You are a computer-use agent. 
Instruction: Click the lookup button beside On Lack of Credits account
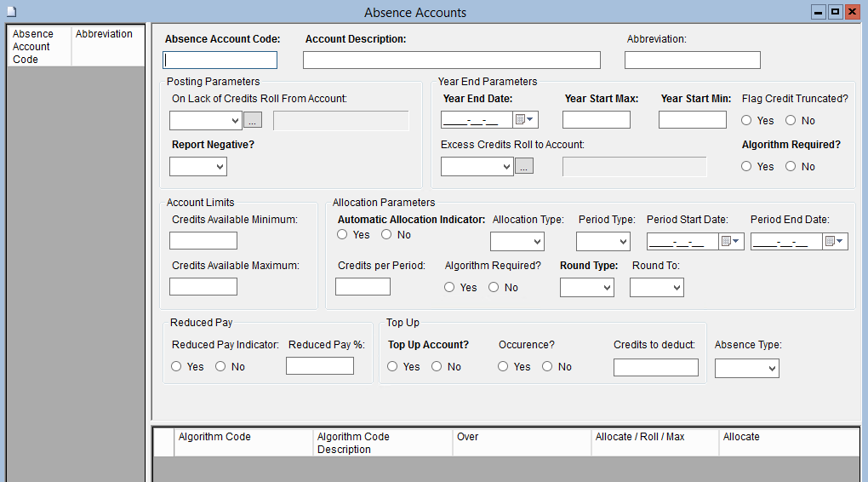(x=252, y=121)
